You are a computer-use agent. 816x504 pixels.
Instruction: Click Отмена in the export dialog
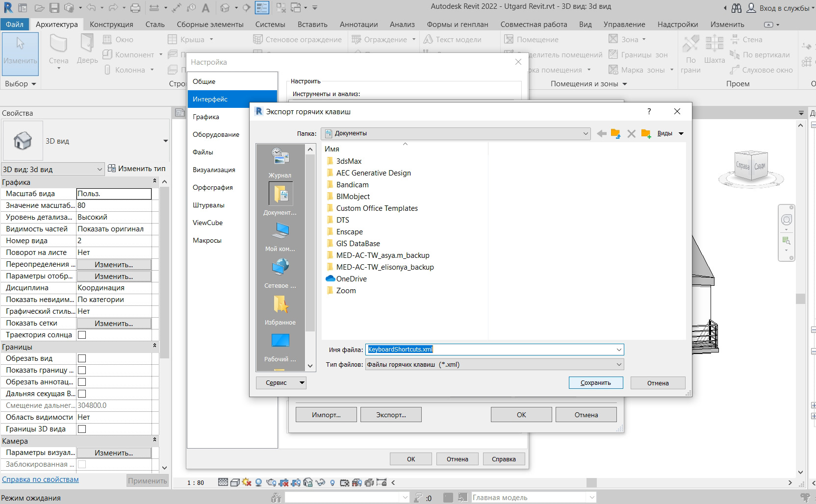point(658,382)
